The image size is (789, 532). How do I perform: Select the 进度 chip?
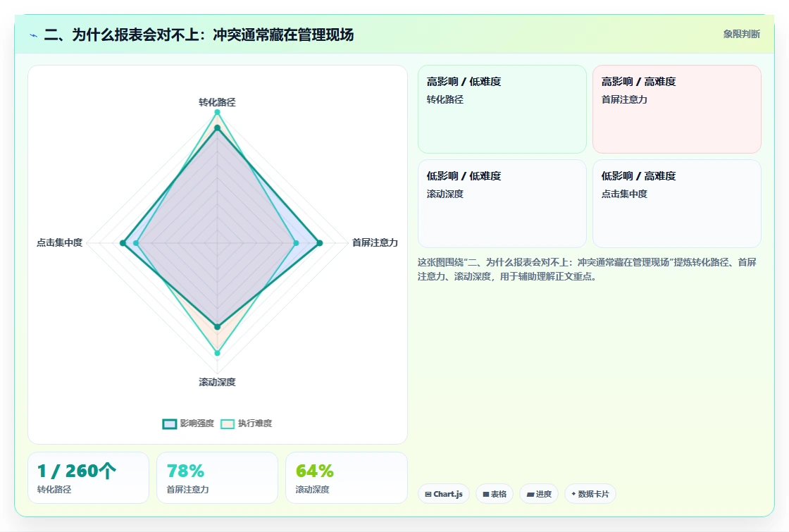point(539,494)
